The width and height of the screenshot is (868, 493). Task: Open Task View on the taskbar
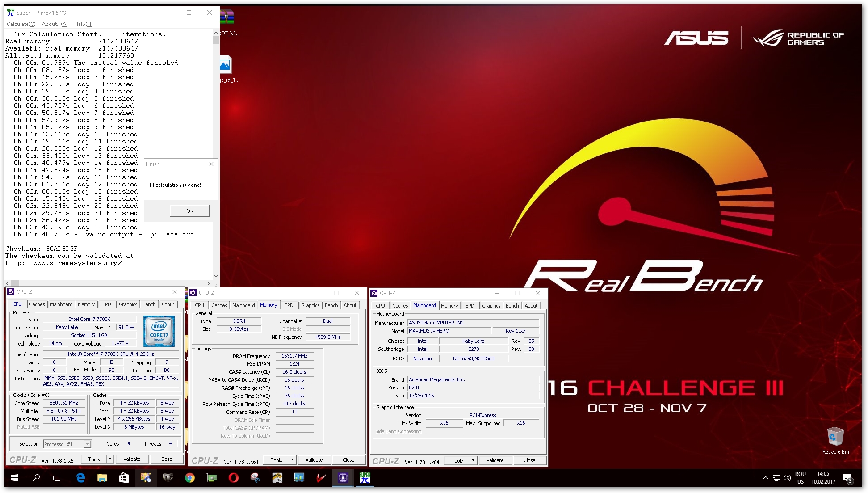[58, 478]
